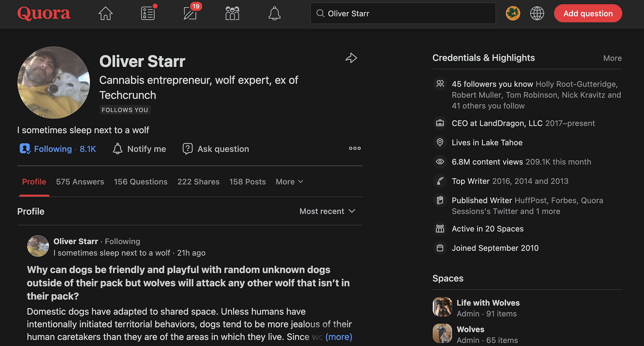
Task: Open the Following list icon in navbar
Action: pyautogui.click(x=148, y=14)
